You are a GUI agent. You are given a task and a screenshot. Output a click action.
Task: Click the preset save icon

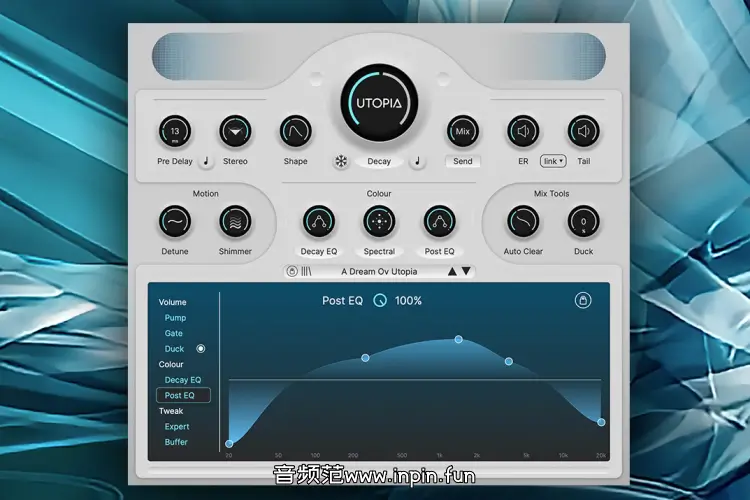pyautogui.click(x=292, y=271)
